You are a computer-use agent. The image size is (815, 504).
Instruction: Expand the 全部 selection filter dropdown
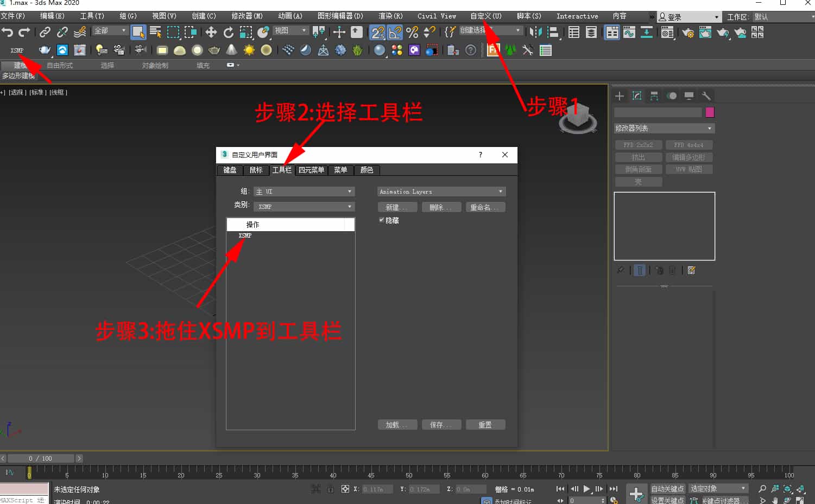click(x=110, y=31)
